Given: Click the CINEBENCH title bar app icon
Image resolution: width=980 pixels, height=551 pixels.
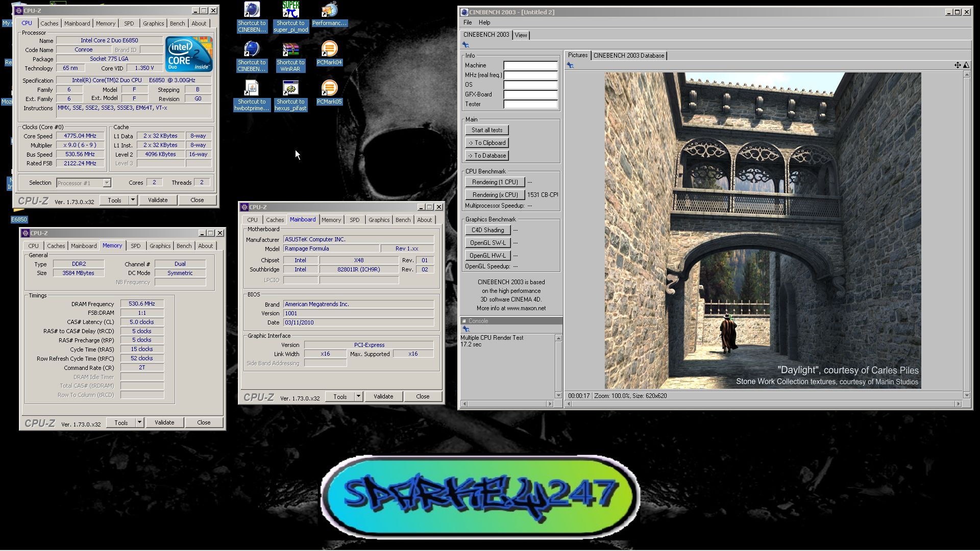Looking at the screenshot, I should tap(464, 12).
